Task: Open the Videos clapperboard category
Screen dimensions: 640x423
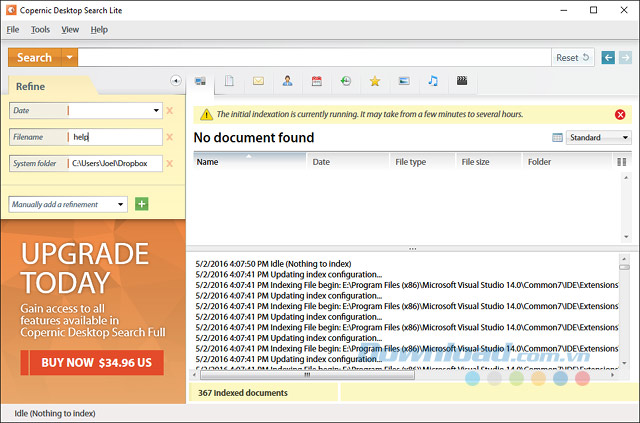Action: [x=462, y=81]
